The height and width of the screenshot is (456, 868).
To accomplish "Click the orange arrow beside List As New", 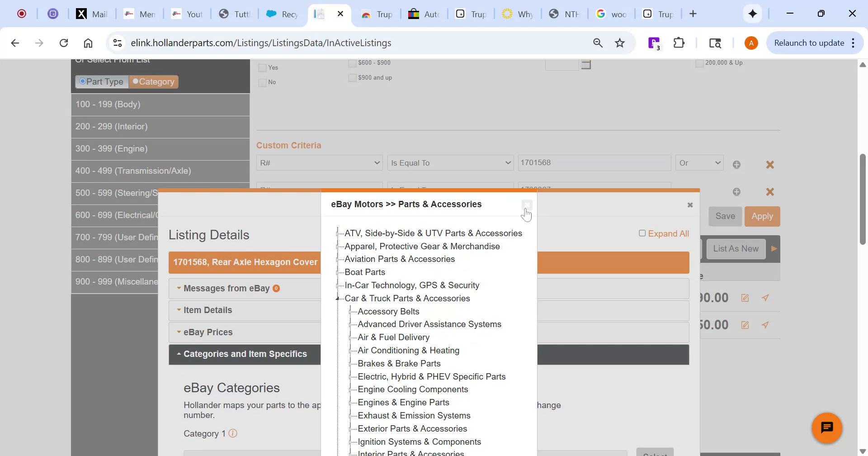I will (x=774, y=248).
